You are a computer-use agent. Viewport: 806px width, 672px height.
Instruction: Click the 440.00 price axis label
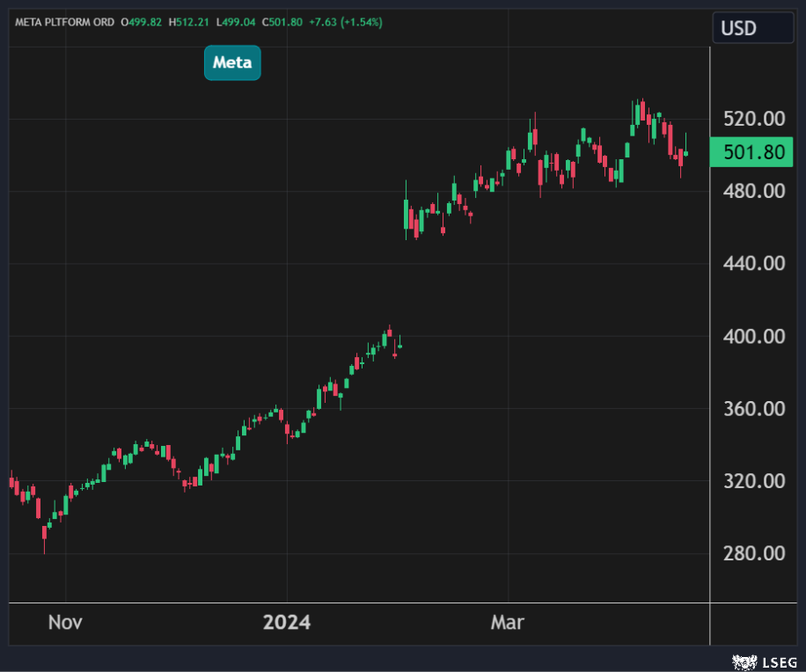click(x=753, y=263)
